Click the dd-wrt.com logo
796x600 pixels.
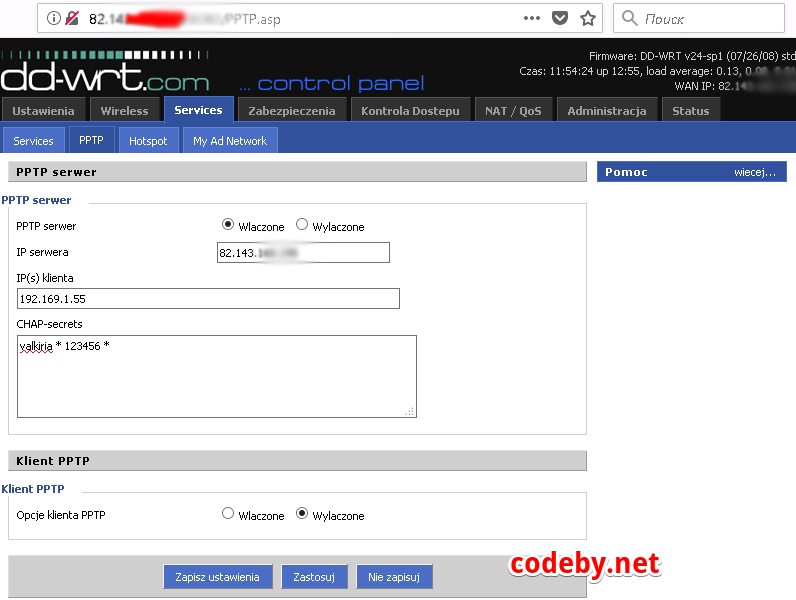point(105,78)
